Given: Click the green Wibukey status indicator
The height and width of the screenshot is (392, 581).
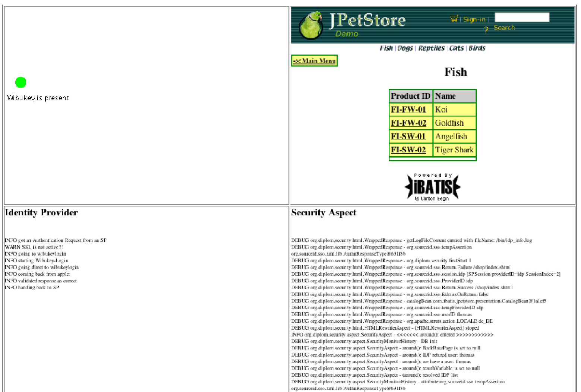Looking at the screenshot, I should click(20, 82).
